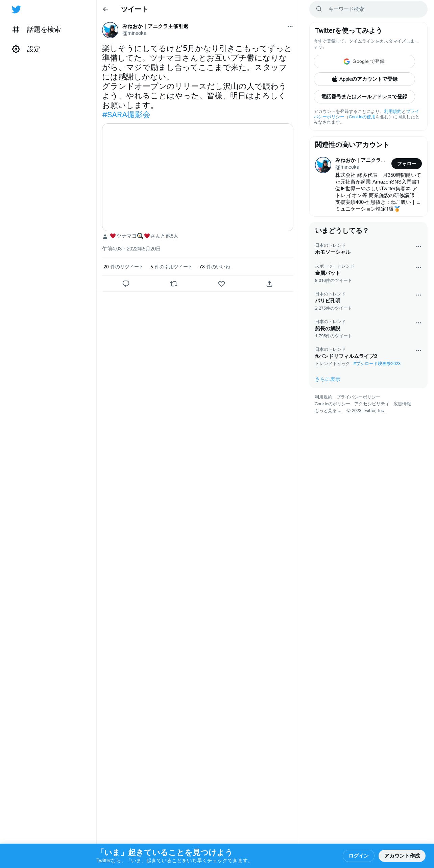Open timestamp 午前4:03 2022年5月20日

pyautogui.click(x=131, y=249)
